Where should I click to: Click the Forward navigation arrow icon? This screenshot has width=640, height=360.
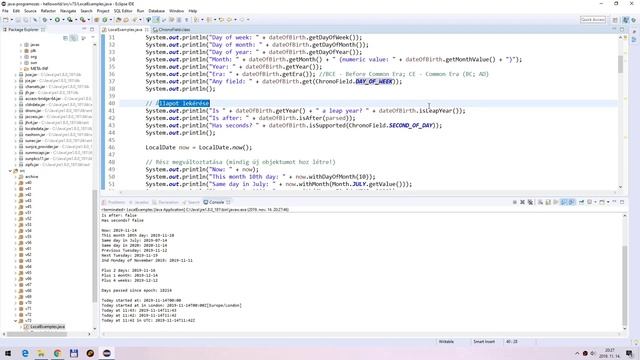click(242, 20)
